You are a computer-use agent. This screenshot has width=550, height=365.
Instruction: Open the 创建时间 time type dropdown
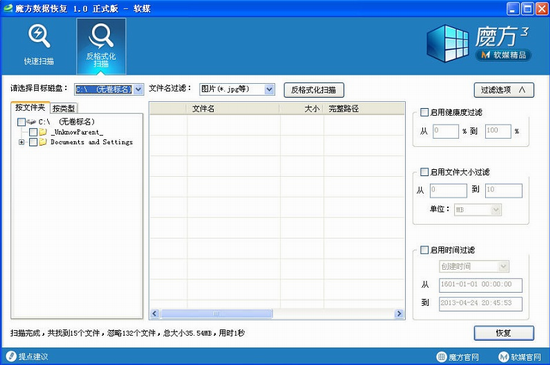click(x=504, y=266)
